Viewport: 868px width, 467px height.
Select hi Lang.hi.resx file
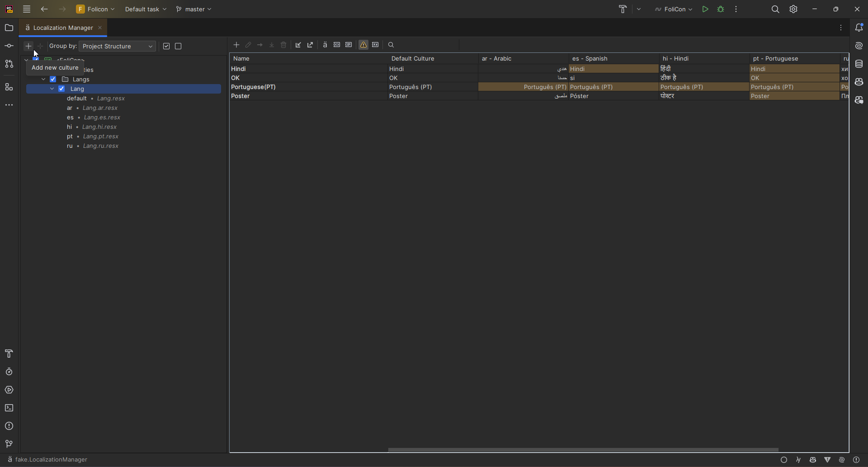point(92,127)
